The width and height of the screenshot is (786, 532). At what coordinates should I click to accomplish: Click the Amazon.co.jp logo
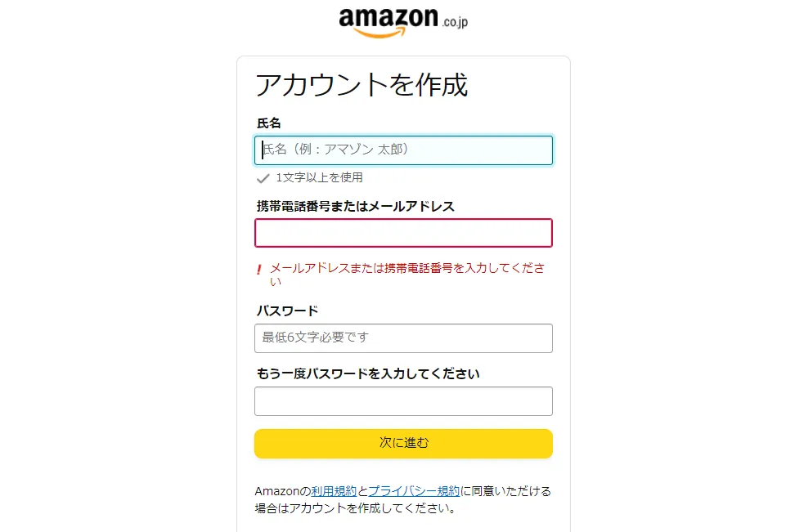coord(403,23)
